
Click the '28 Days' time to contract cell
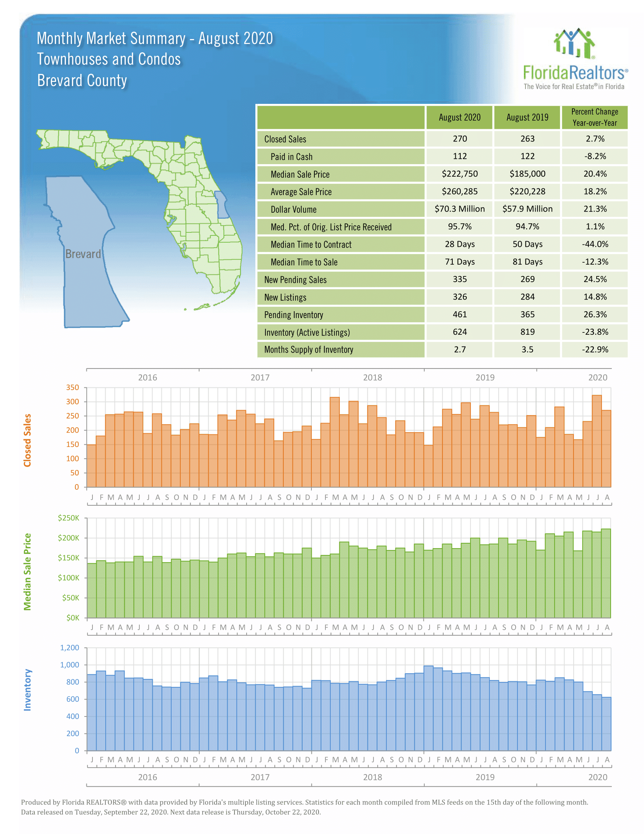point(460,244)
